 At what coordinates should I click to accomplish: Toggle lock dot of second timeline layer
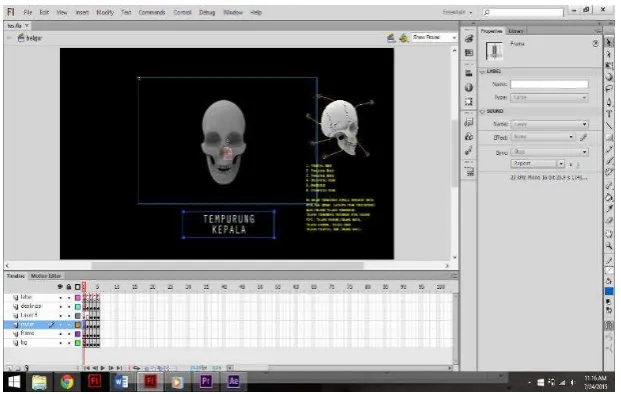[x=69, y=306]
